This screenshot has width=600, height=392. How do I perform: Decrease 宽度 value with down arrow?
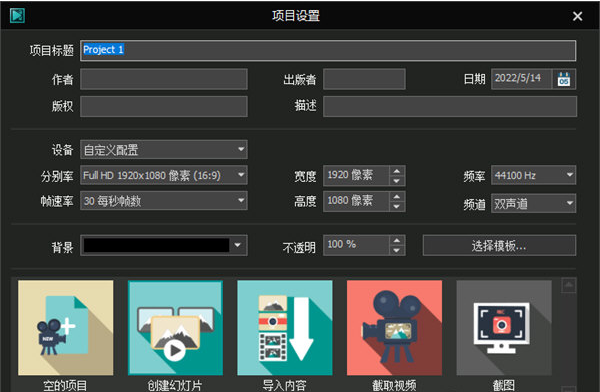point(397,180)
